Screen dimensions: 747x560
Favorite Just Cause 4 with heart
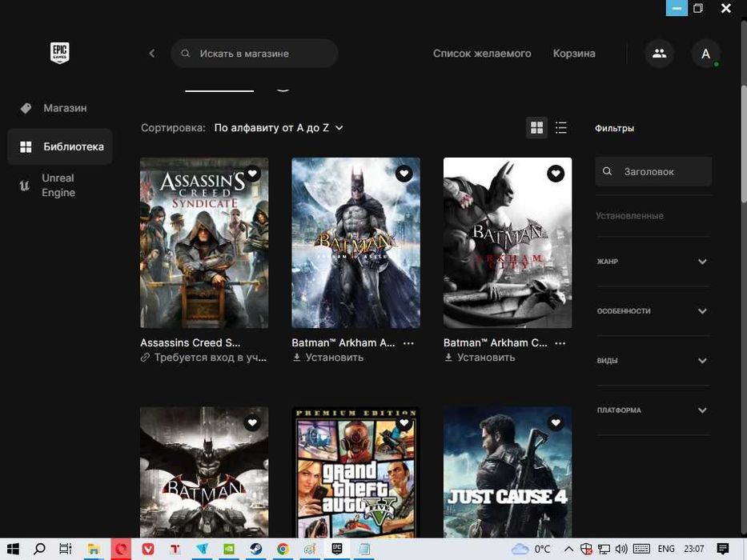point(556,423)
